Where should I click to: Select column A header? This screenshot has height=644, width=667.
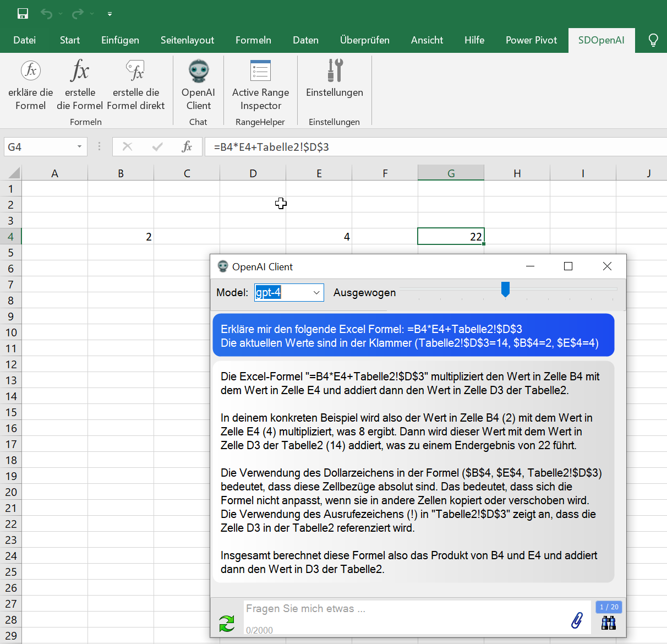(54, 173)
